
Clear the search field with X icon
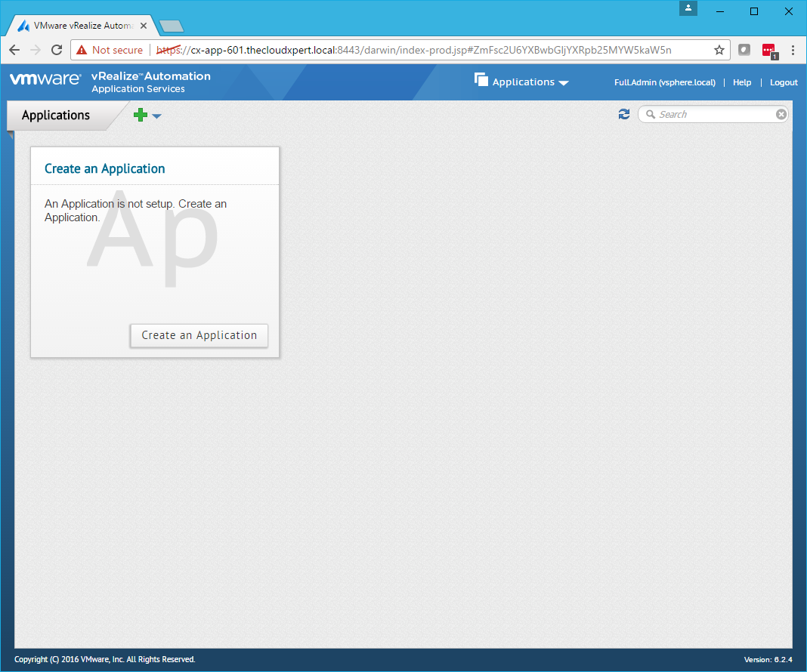[781, 114]
